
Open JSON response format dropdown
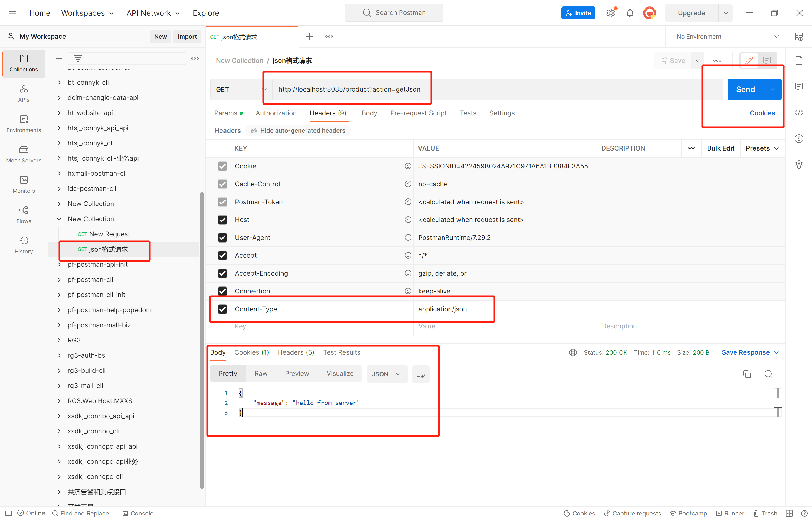coord(387,374)
